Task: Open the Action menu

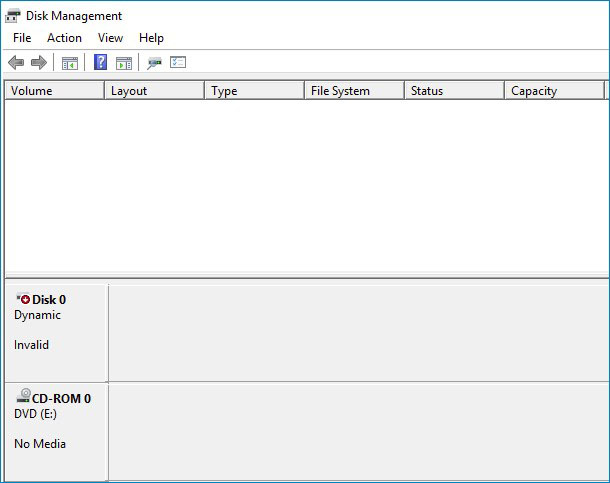Action: click(64, 38)
